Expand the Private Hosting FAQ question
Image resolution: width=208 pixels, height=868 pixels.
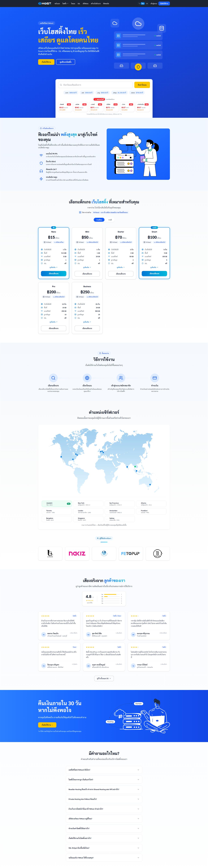pyautogui.click(x=104, y=799)
